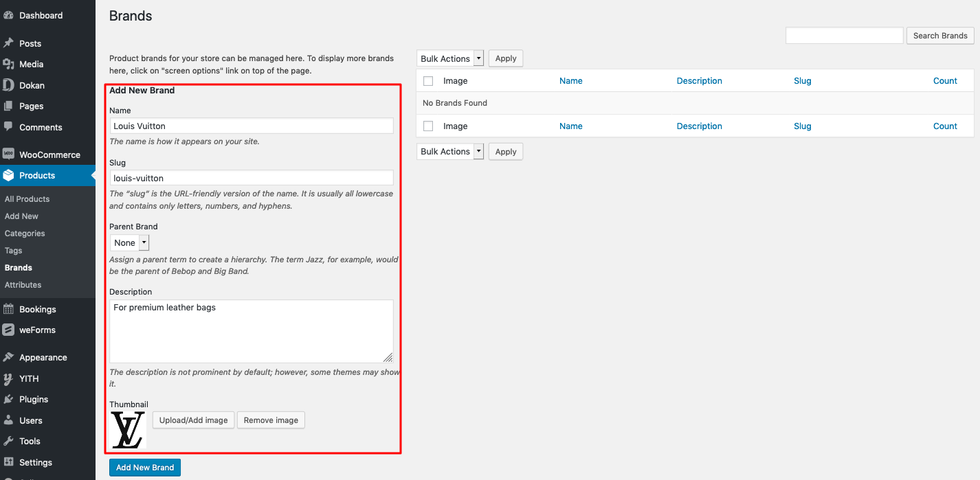This screenshot has height=480, width=980.
Task: Click the Pages icon in sidebar
Action: pos(8,106)
